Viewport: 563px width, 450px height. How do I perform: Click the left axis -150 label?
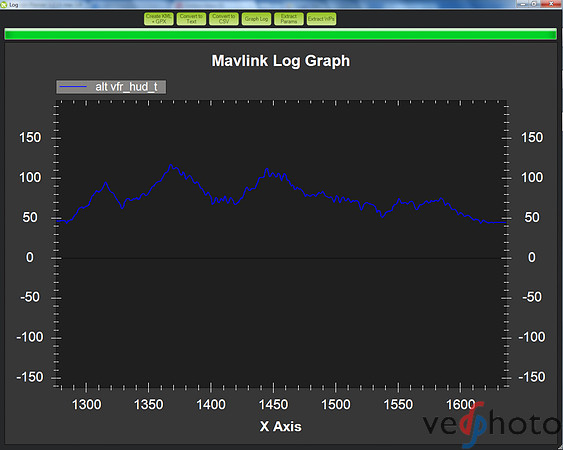(30, 377)
